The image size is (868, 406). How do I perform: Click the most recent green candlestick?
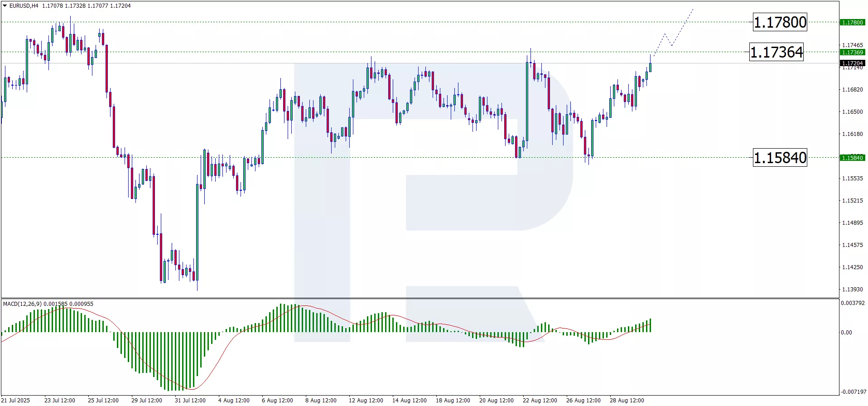[x=651, y=67]
